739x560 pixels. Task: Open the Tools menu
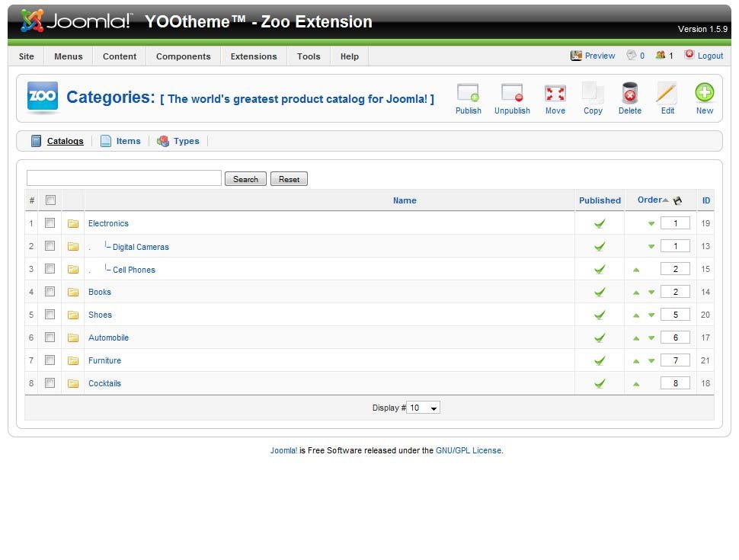click(309, 56)
